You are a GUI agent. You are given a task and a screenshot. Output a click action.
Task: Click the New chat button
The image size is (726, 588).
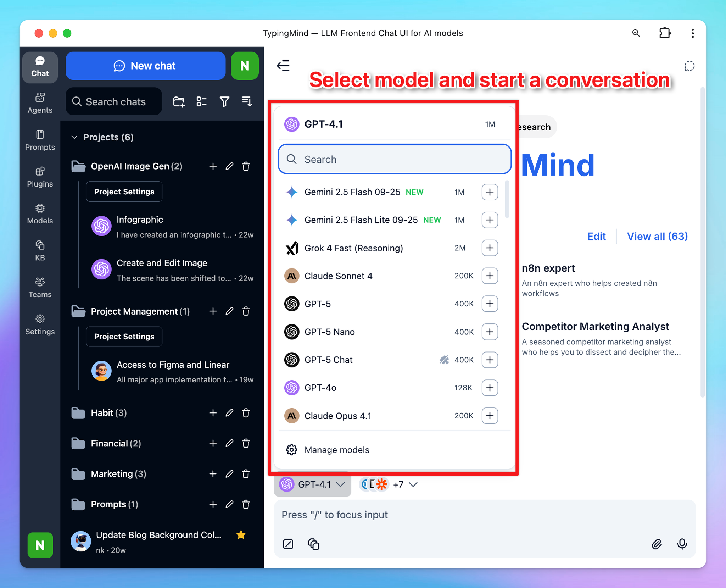[145, 66]
